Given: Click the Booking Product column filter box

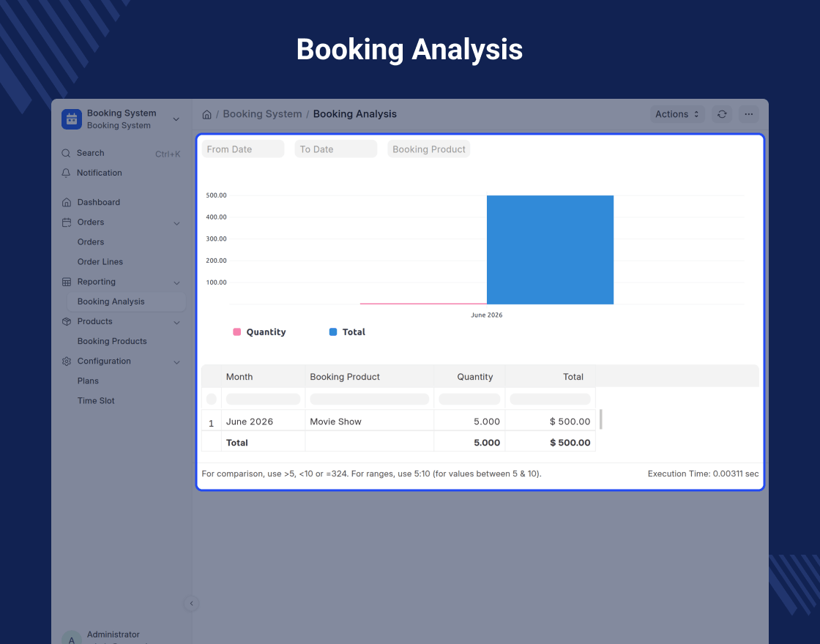Looking at the screenshot, I should coord(369,400).
